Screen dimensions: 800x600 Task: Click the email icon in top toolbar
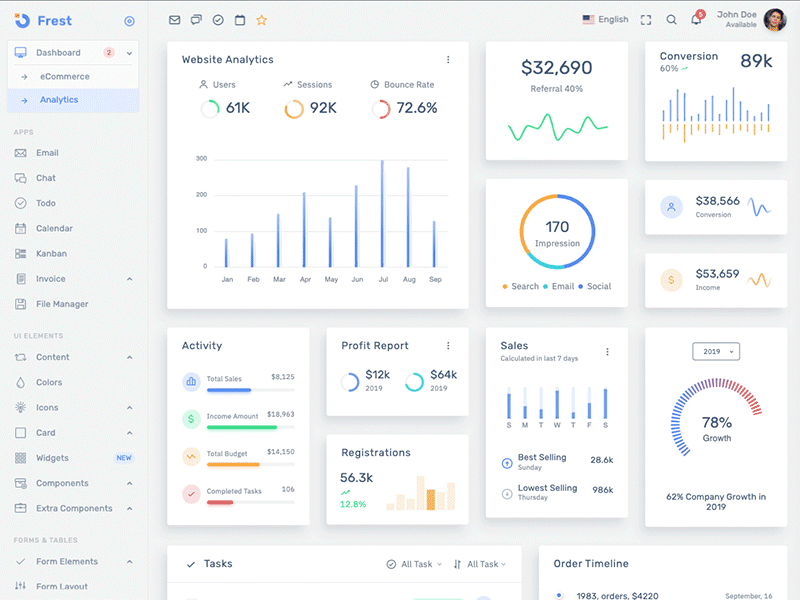click(x=175, y=20)
